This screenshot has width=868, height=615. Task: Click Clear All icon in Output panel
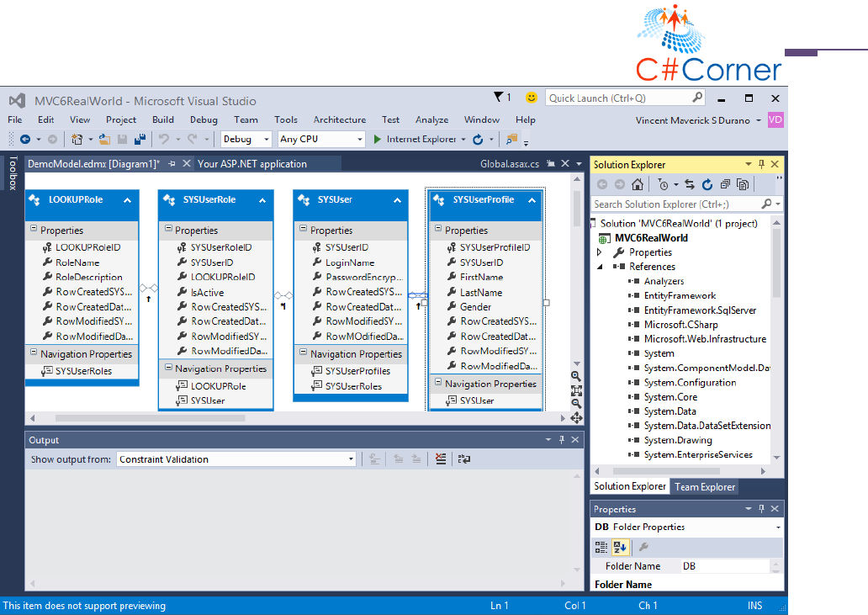click(x=441, y=459)
